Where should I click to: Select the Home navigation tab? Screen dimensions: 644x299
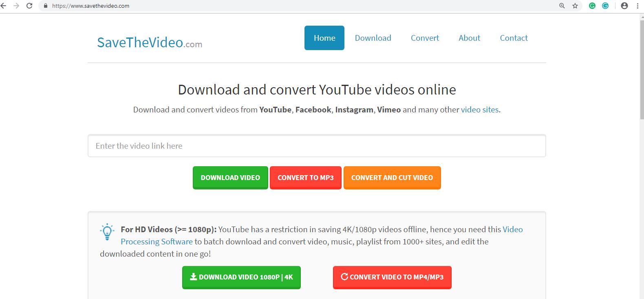pyautogui.click(x=324, y=38)
